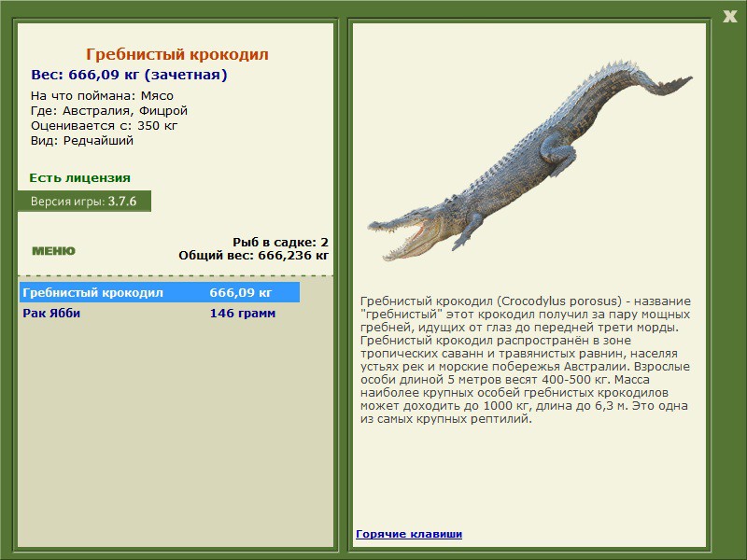Select Гребнистый крокодил row in keepnet list
The height and width of the screenshot is (560, 747).
click(x=160, y=292)
